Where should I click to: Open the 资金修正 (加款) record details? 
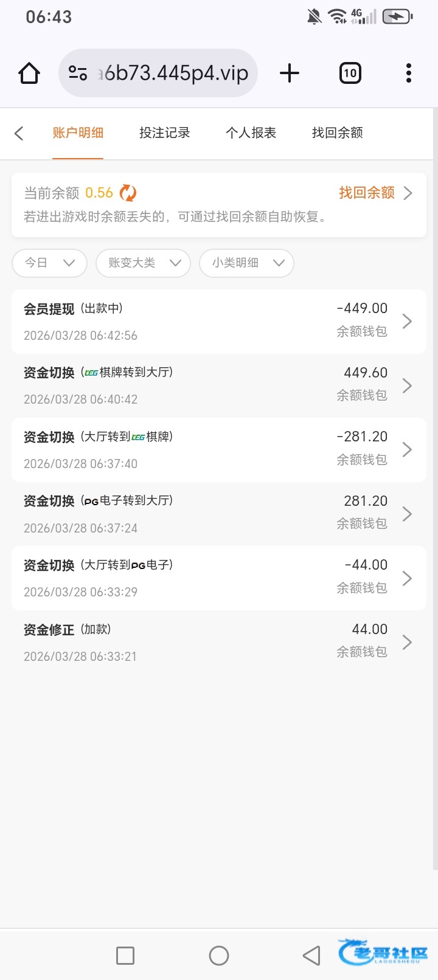coord(218,643)
